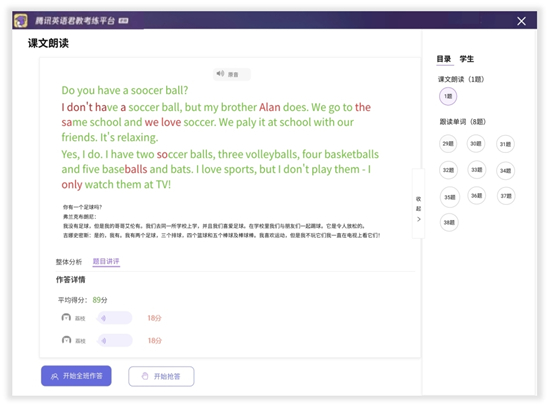The width and height of the screenshot is (550, 407).
Task: Collapse the side panel with the 收起 arrow
Action: click(x=418, y=209)
